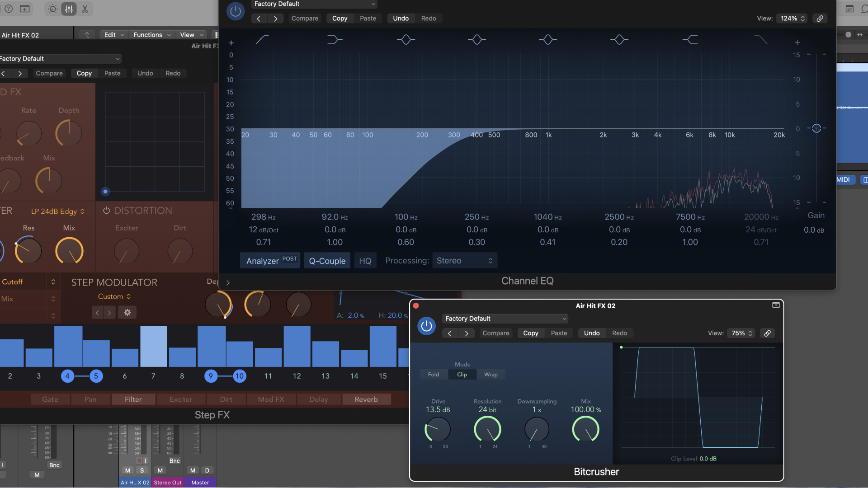Select the low shelf band icon

pyautogui.click(x=335, y=40)
